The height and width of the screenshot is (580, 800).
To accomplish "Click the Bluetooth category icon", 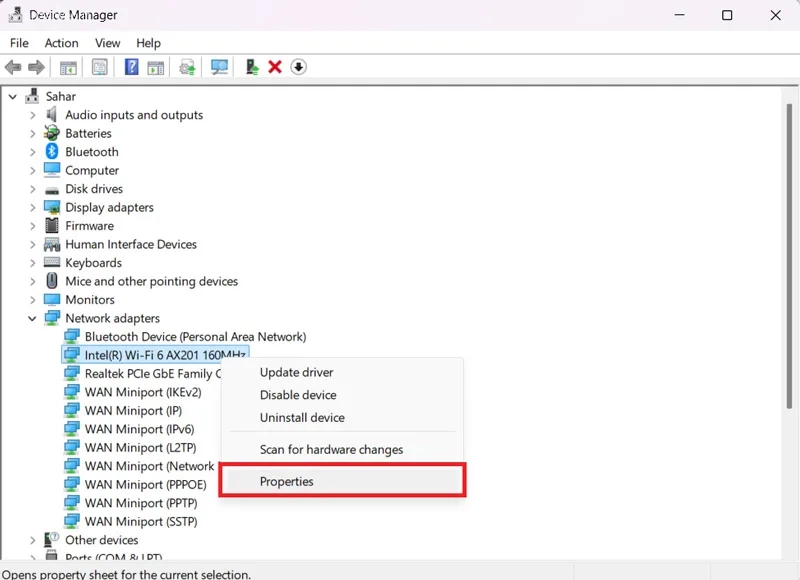I will click(x=53, y=152).
